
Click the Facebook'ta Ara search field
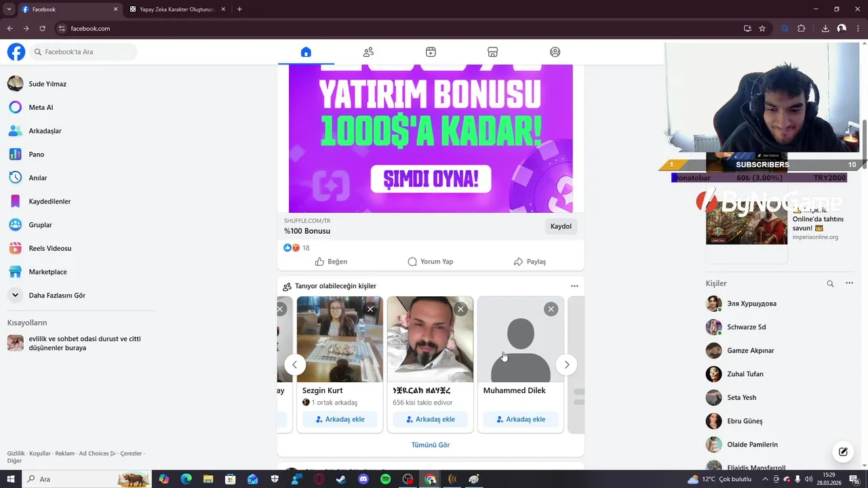coord(83,52)
